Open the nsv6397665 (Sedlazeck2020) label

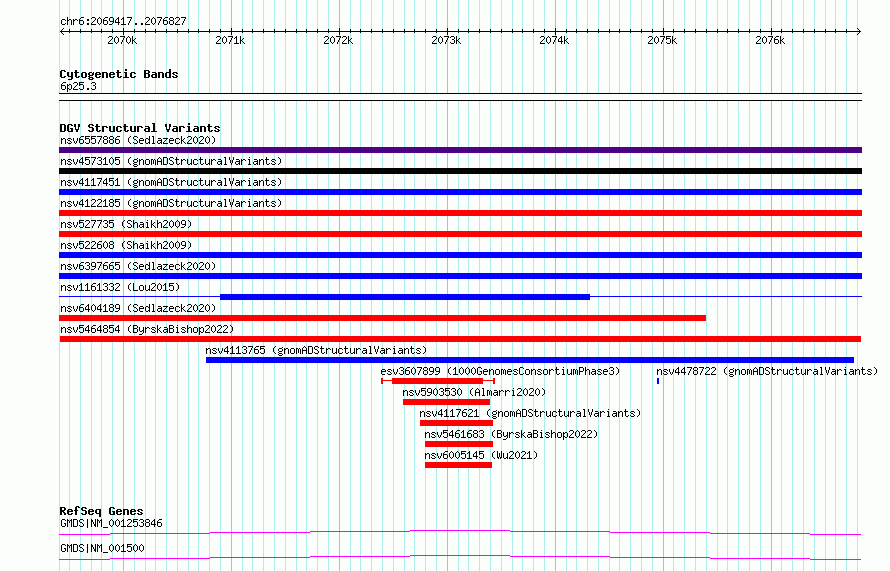pos(138,266)
